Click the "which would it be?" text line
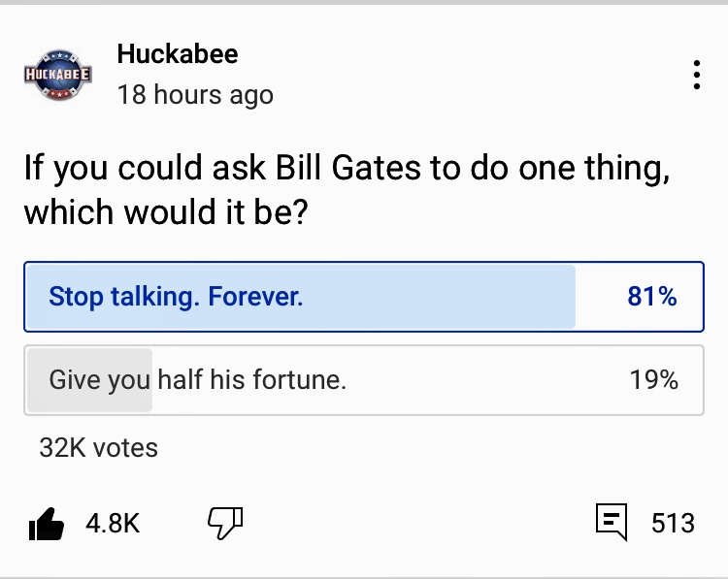This screenshot has height=579, width=728. click(166, 211)
